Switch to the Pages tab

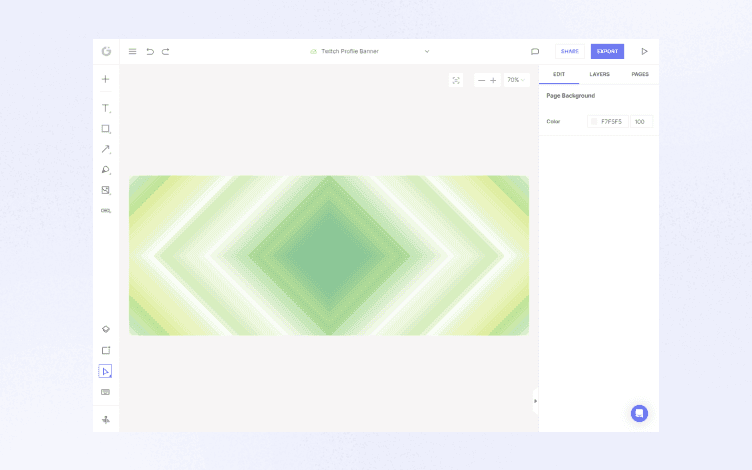tap(640, 74)
